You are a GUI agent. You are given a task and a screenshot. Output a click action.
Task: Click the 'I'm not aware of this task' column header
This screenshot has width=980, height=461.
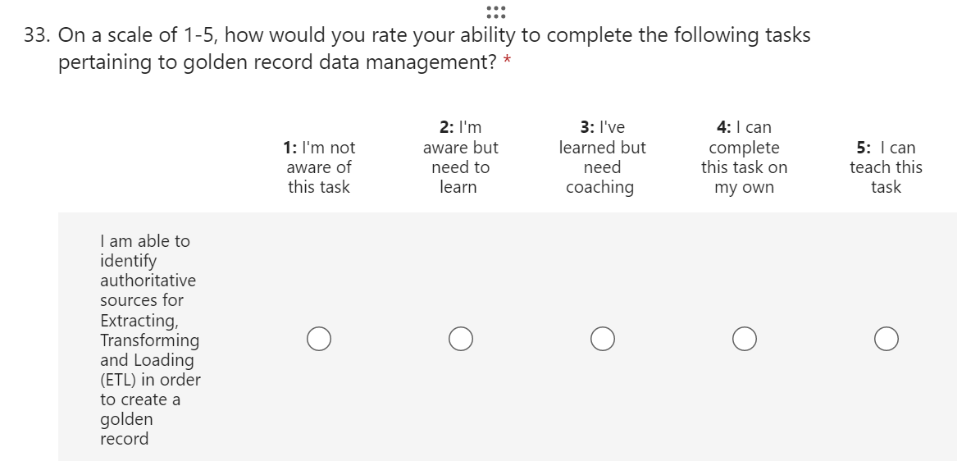pyautogui.click(x=319, y=167)
